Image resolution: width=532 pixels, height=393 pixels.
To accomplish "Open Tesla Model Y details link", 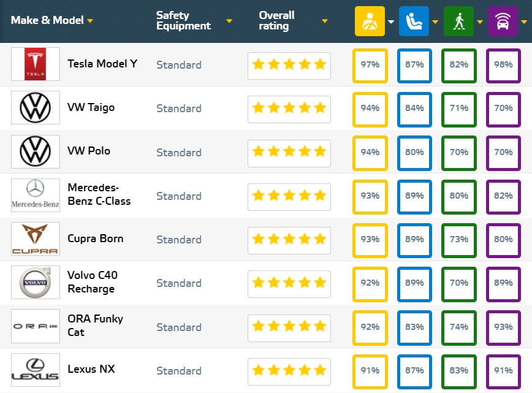I will (x=102, y=64).
